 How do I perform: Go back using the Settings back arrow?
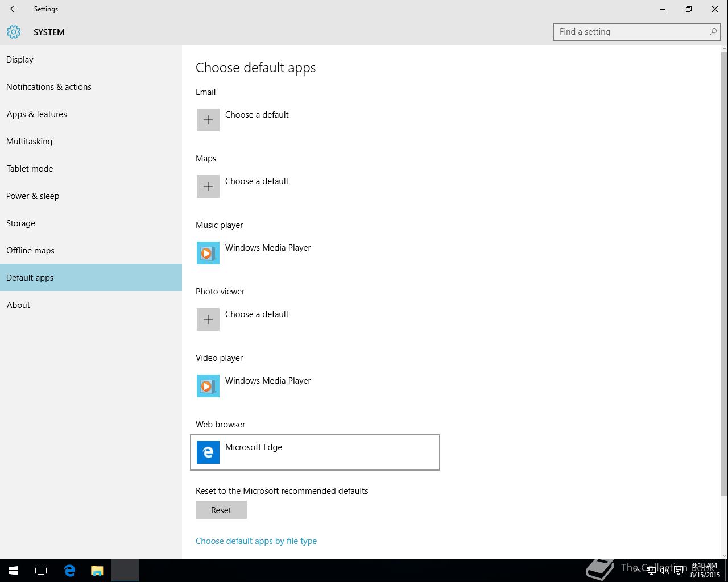(x=13, y=9)
